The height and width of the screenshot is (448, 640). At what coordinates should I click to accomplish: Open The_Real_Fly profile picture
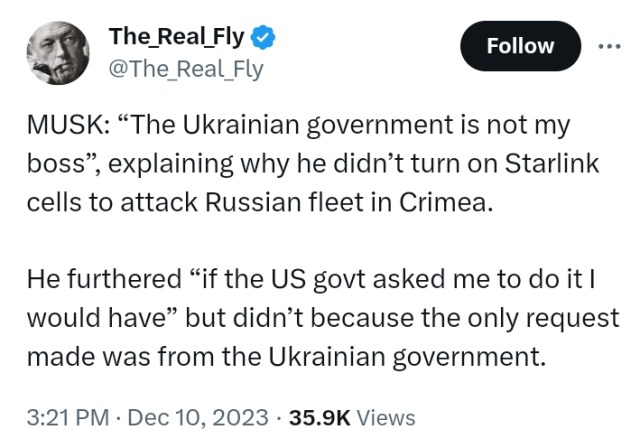(58, 53)
